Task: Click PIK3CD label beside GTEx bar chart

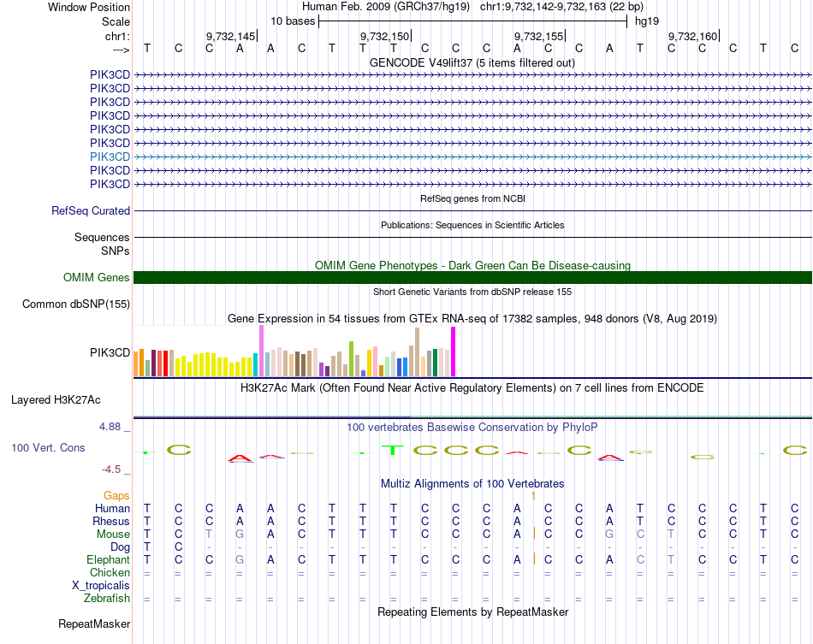Action: click(110, 353)
